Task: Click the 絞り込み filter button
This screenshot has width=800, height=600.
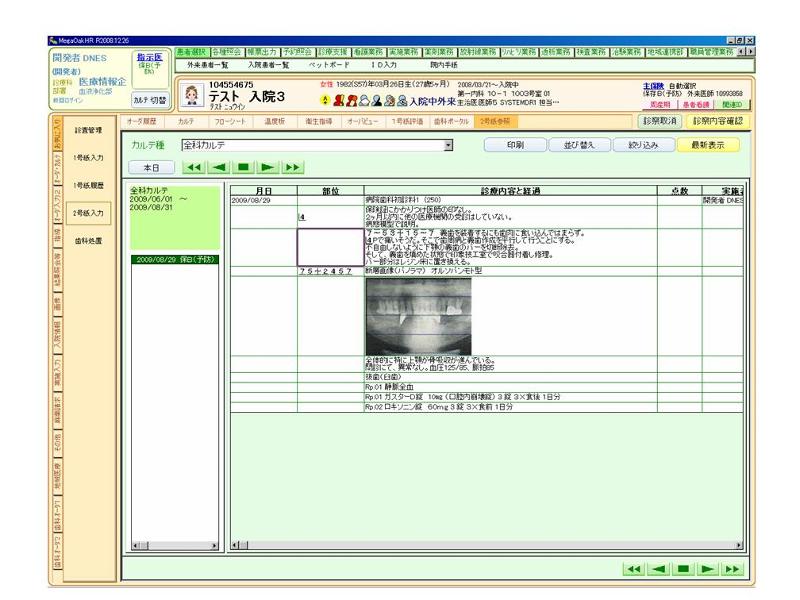Action: [645, 145]
